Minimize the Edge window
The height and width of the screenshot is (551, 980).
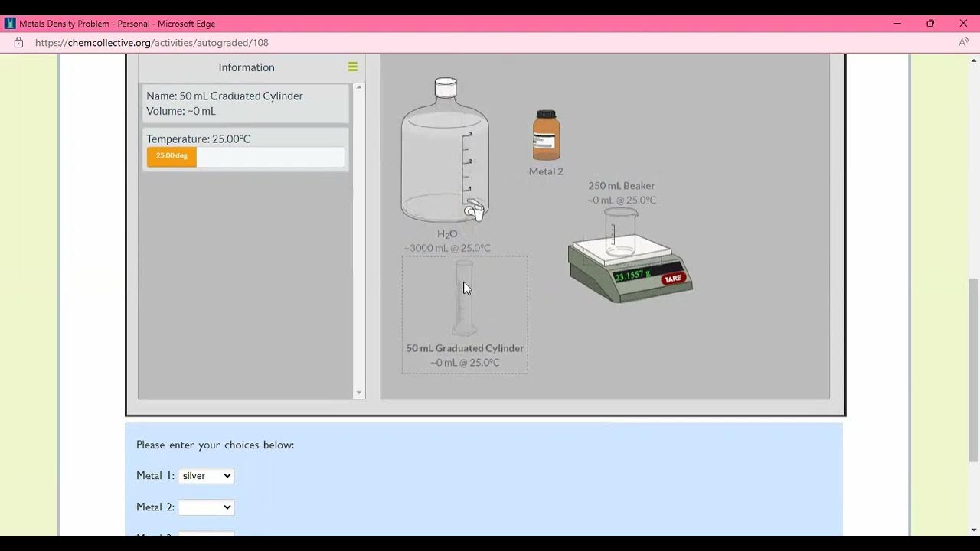897,24
